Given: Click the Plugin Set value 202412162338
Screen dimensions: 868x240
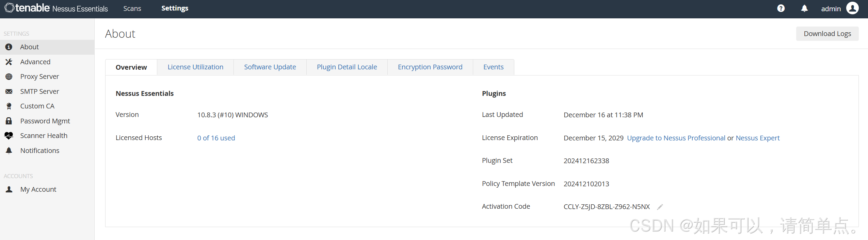Looking at the screenshot, I should [586, 161].
